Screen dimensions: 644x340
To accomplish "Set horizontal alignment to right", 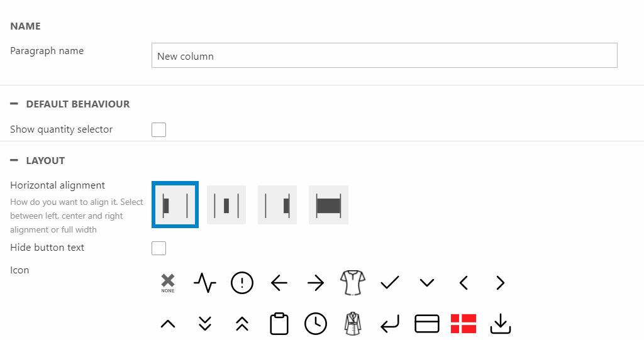I will tap(277, 205).
